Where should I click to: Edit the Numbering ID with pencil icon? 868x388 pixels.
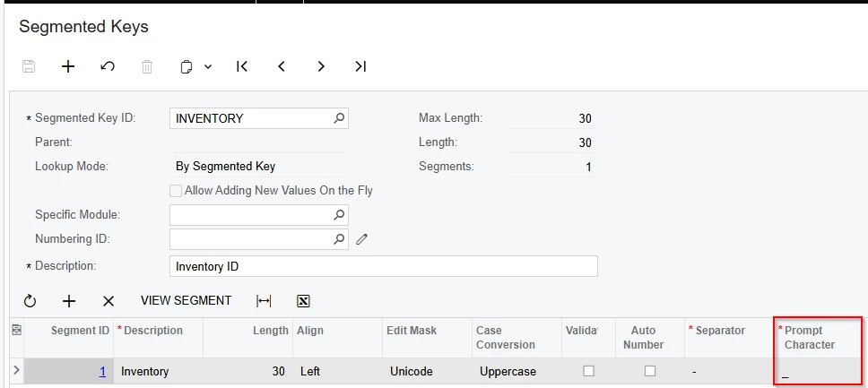[362, 239]
